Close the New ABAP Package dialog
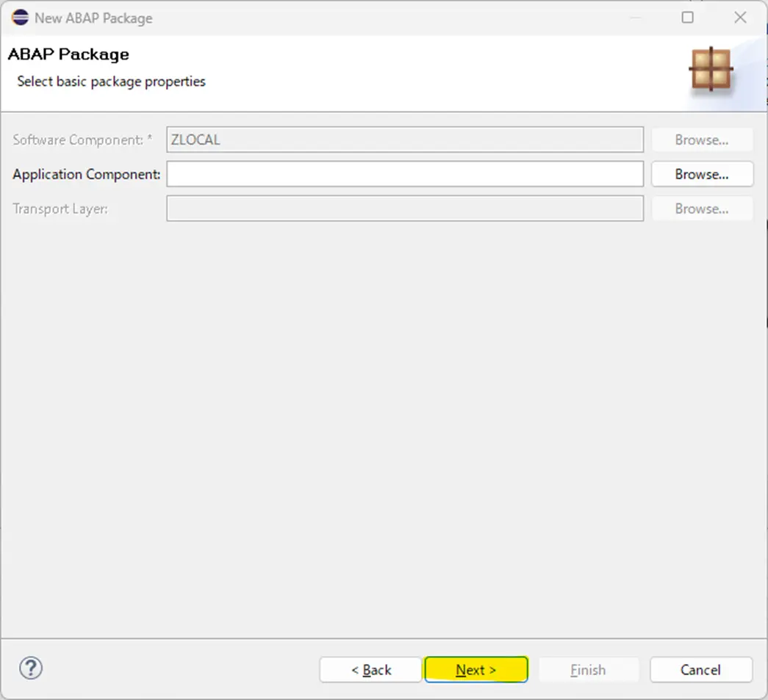768x700 pixels. click(x=740, y=18)
